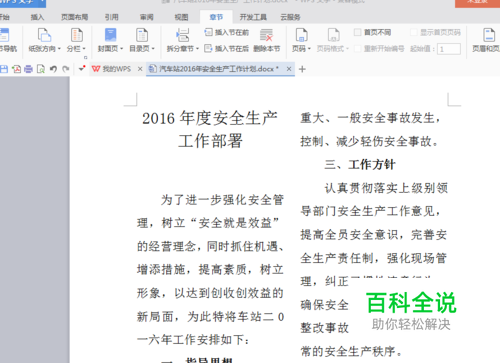Viewport: 500px width, 363px height.
Task: Switch to the 视图 ribbon tab
Action: point(181,17)
